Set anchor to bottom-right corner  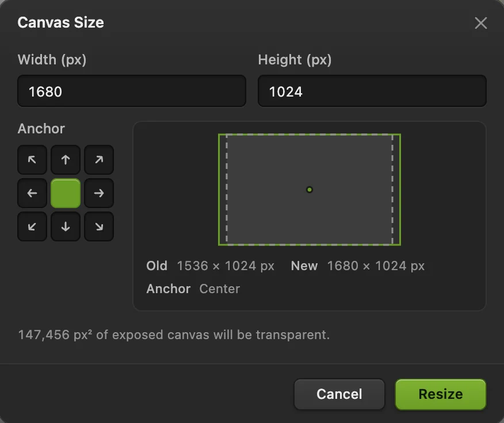pyautogui.click(x=99, y=226)
